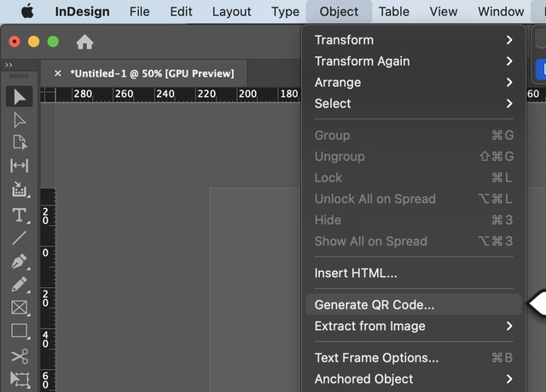Open the InDesign application menu
Image resolution: width=546 pixels, height=392 pixels.
(82, 11)
